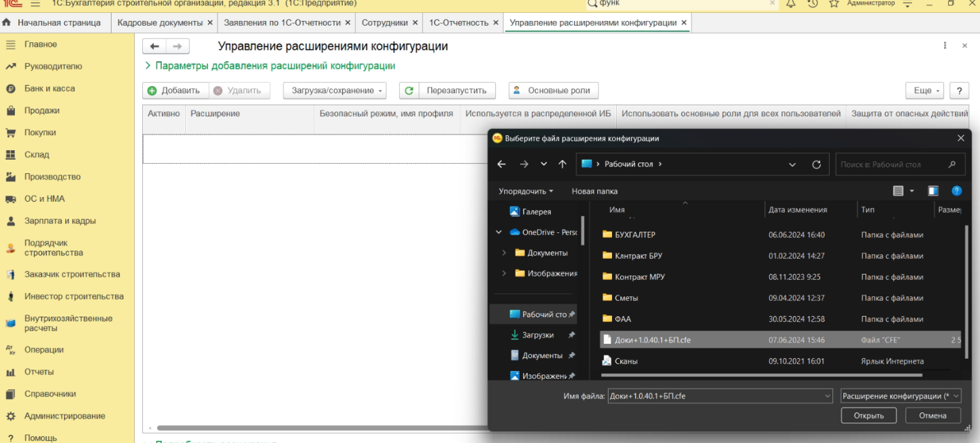Screen dimensions: 980x443
Task: Open the 1C main menu hamburger
Action: point(35,3)
